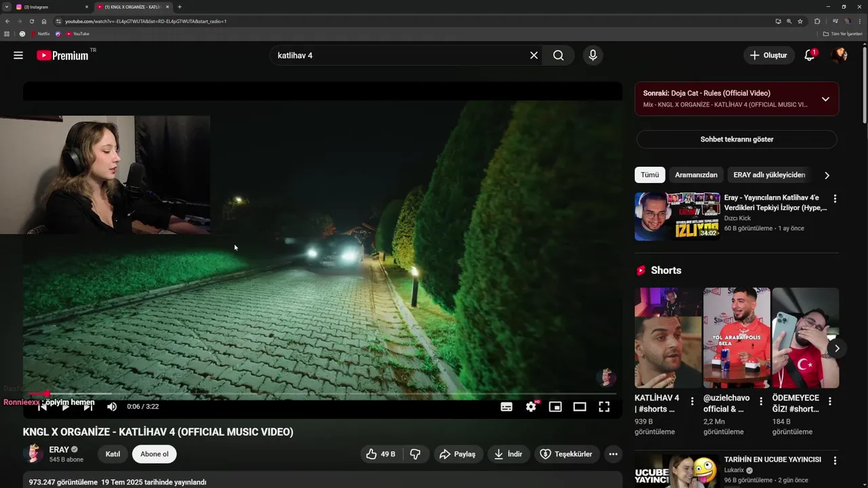The width and height of the screenshot is (868, 488).
Task: Select the Aramanızdan filter chip
Action: coord(696,175)
